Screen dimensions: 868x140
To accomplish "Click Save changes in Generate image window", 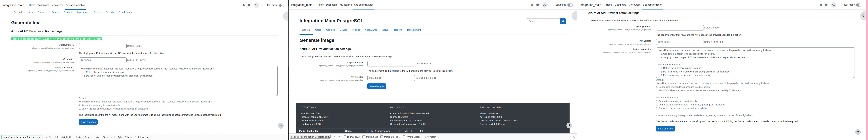I will (x=377, y=86).
